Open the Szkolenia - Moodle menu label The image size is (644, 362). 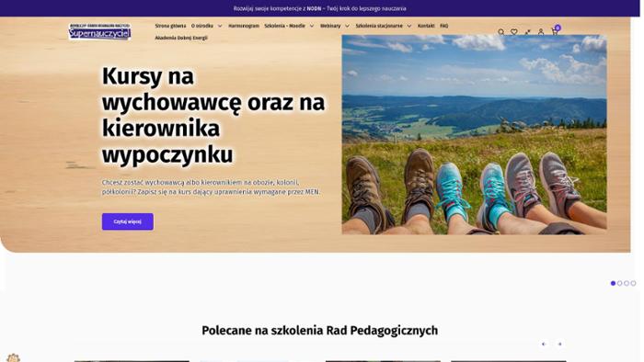pyautogui.click(x=284, y=26)
